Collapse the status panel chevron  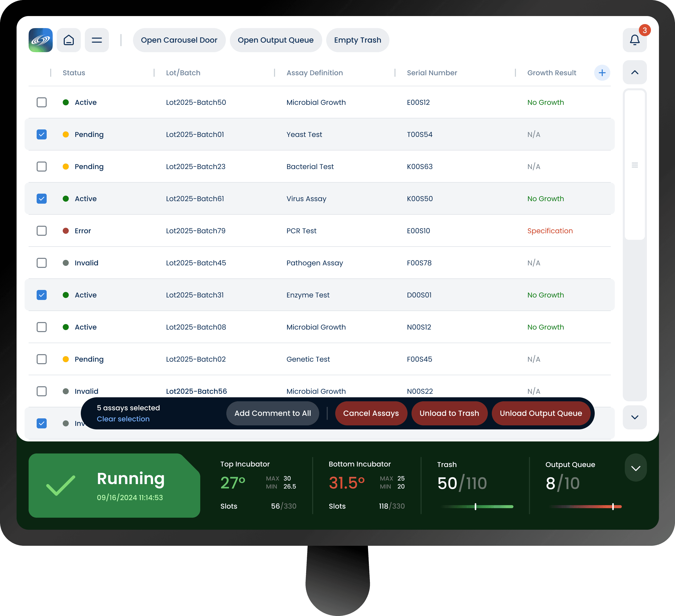click(636, 468)
